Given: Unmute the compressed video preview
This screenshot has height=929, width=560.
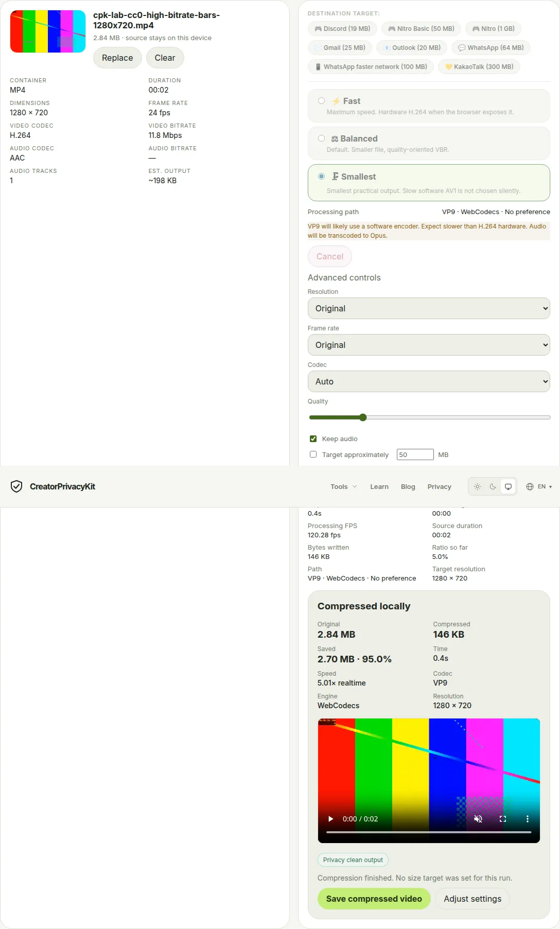Looking at the screenshot, I should [x=478, y=819].
